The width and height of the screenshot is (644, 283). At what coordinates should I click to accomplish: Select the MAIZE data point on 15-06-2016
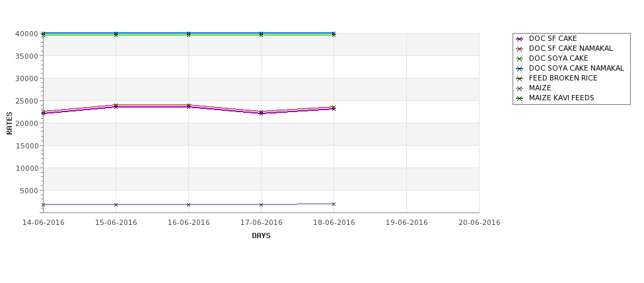pyautogui.click(x=116, y=204)
